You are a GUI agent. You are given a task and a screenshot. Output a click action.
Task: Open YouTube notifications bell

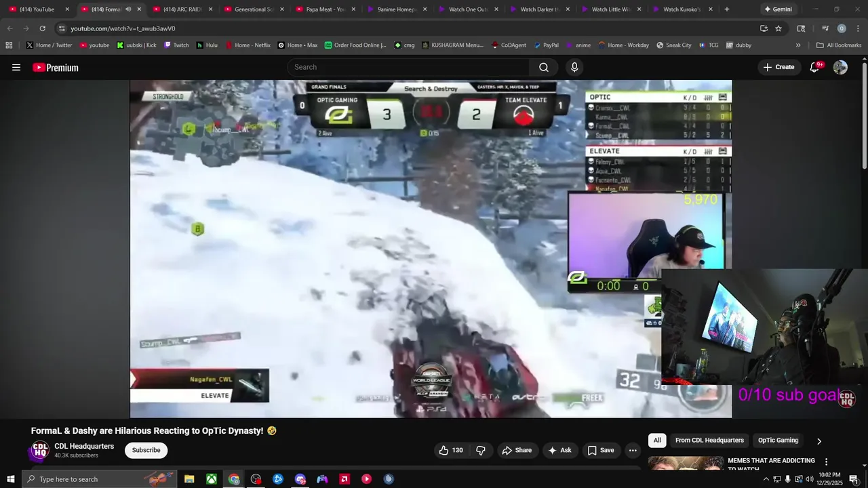(815, 67)
